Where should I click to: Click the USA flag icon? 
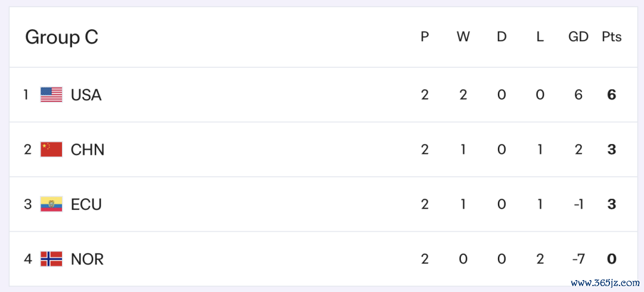pos(51,95)
